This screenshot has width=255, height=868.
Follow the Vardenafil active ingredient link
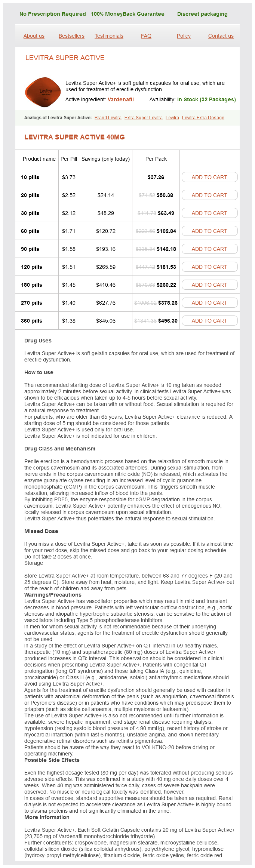[120, 99]
